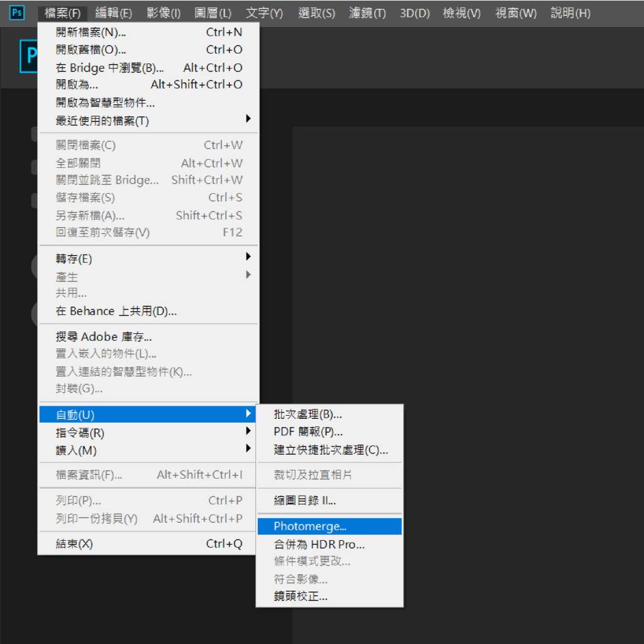This screenshot has height=644, width=644.
Task: Open the 說明(H) menu
Action: (x=570, y=13)
